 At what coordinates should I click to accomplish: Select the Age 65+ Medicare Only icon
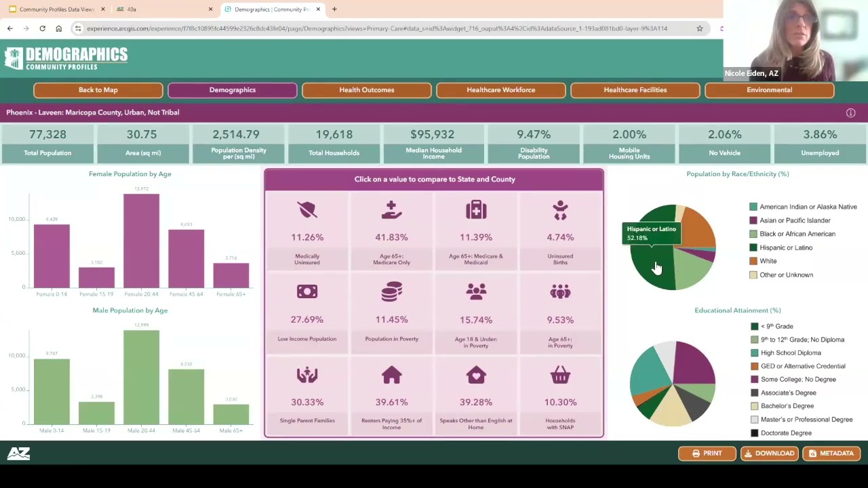tap(391, 210)
